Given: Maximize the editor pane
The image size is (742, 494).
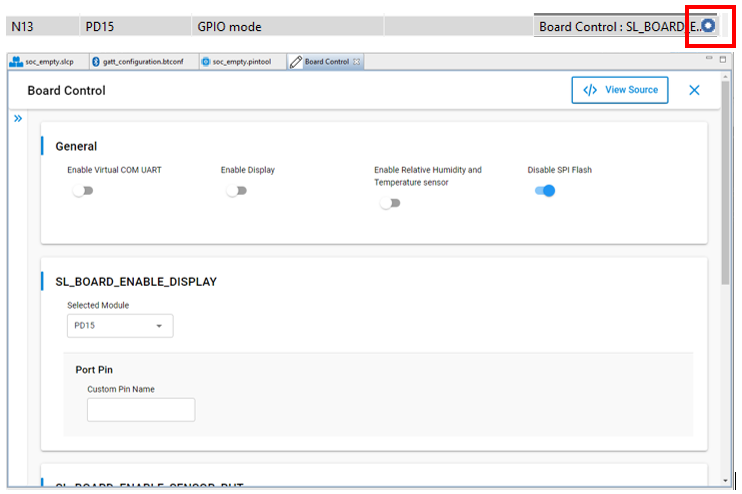Looking at the screenshot, I should pyautogui.click(x=723, y=59).
